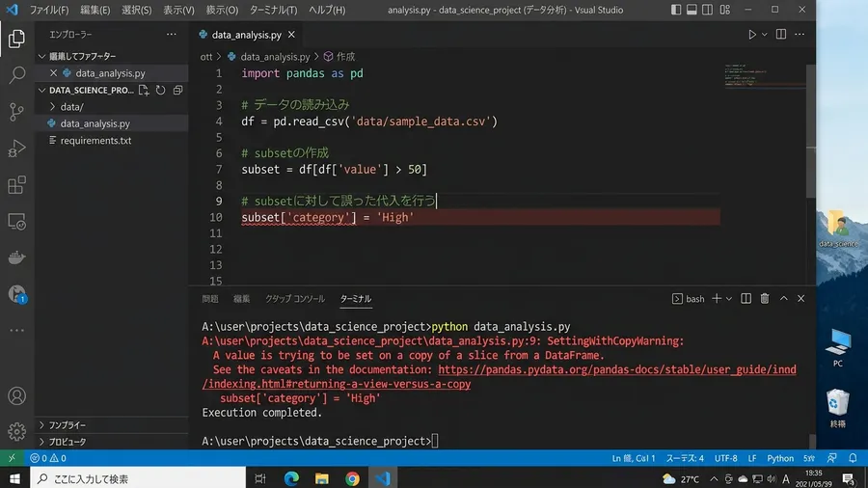Toggle primary sidebar visibility
The width and height of the screenshot is (868, 488).
(676, 10)
